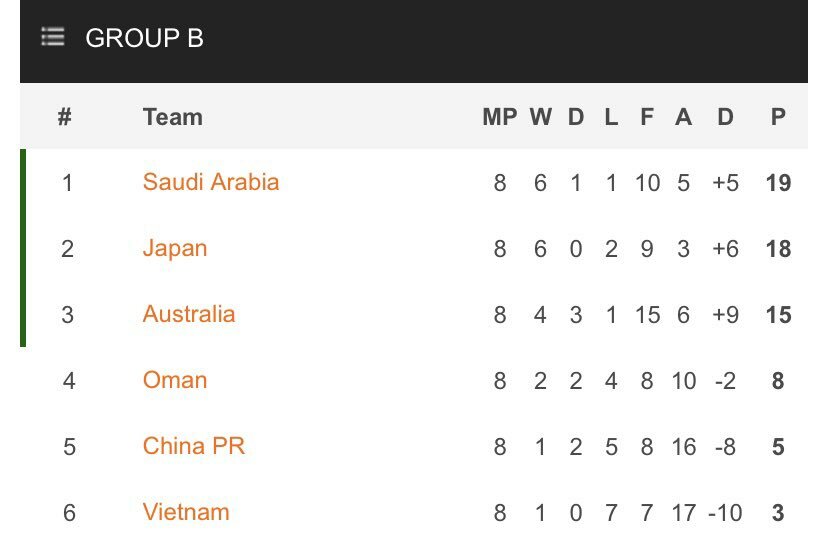
Task: Open the Vietnam team link
Action: pos(186,512)
